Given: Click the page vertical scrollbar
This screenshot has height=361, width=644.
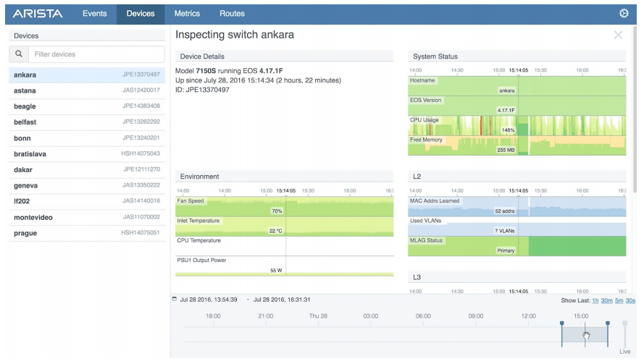Looking at the screenshot, I should pos(635,111).
